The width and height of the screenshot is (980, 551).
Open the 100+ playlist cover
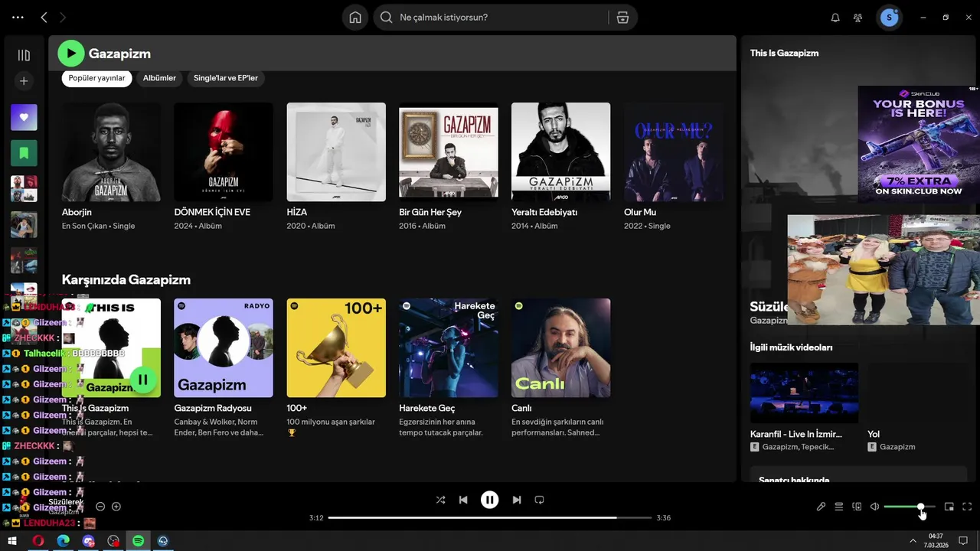pyautogui.click(x=336, y=348)
